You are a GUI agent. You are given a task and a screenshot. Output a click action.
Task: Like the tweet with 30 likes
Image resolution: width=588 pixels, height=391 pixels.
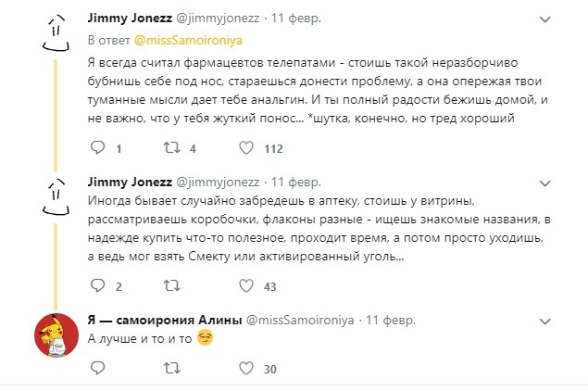pos(246,369)
